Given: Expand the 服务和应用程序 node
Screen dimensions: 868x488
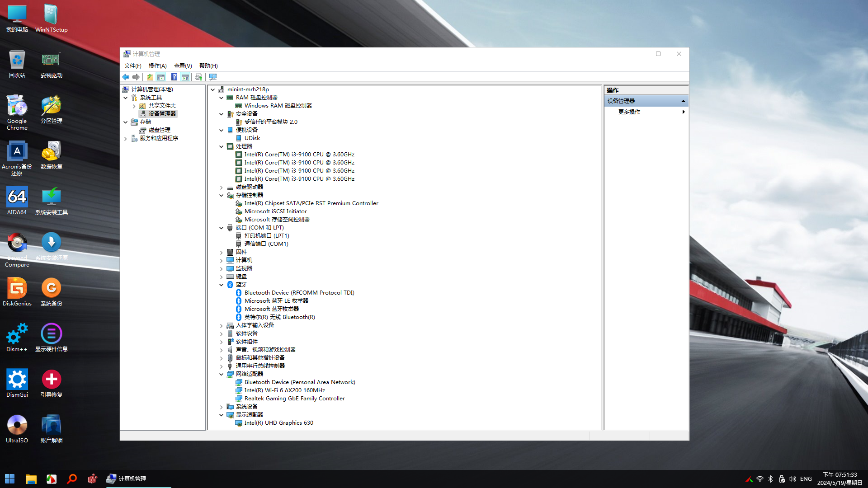Looking at the screenshot, I should click(x=125, y=138).
